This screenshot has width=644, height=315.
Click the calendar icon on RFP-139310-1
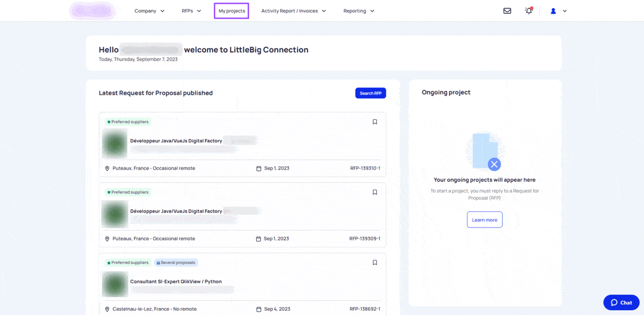pos(259,169)
